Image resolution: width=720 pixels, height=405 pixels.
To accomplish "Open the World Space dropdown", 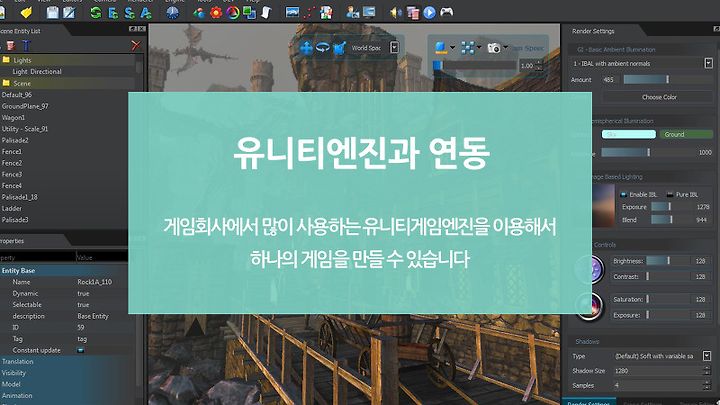I will click(x=394, y=47).
